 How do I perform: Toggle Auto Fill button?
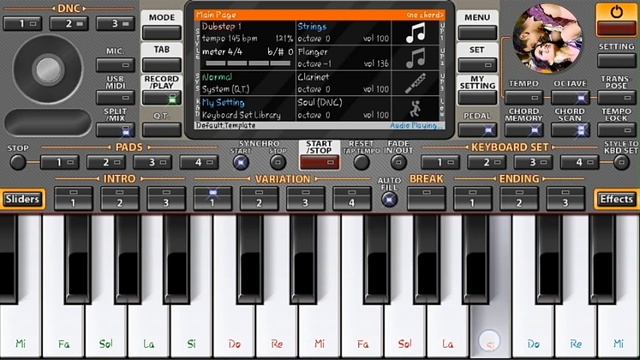(389, 200)
